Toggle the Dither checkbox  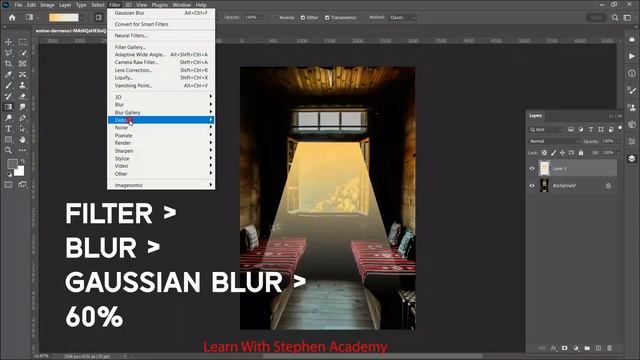click(303, 18)
